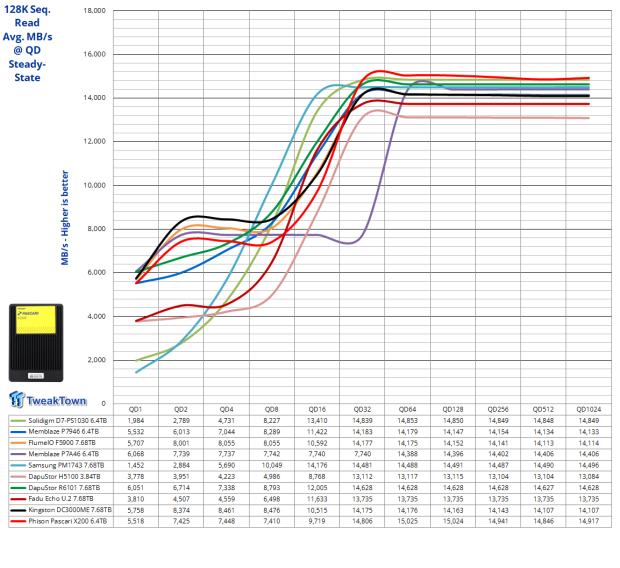Select the 'Phison Pascari X200 6.4TB' row label
This screenshot has height=568, width=620.
[x=68, y=521]
